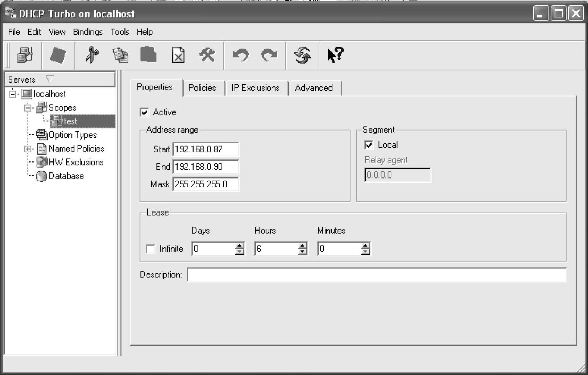Image resolution: width=588 pixels, height=375 pixels.
Task: Click the Delete document icon
Action: [x=178, y=55]
